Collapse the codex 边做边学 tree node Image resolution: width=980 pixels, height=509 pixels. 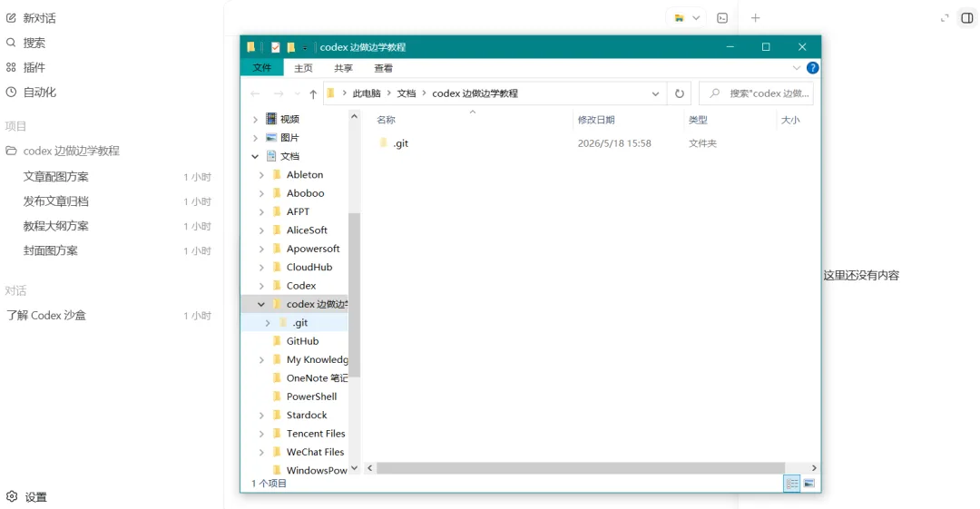click(x=261, y=305)
